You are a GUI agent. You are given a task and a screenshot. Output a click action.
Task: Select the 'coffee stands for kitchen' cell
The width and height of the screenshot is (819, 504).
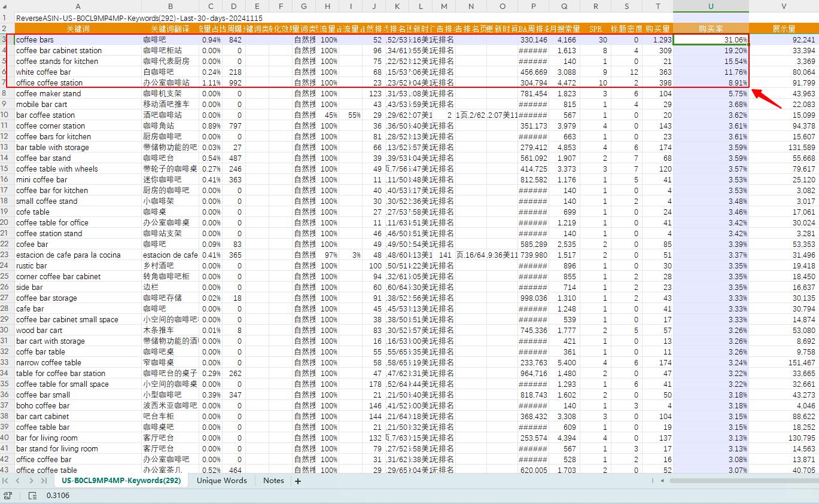pos(78,61)
